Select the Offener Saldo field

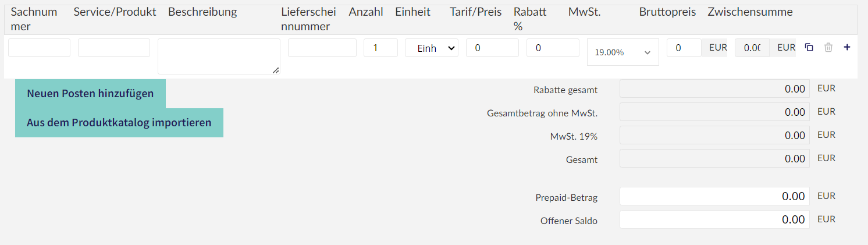click(x=714, y=219)
